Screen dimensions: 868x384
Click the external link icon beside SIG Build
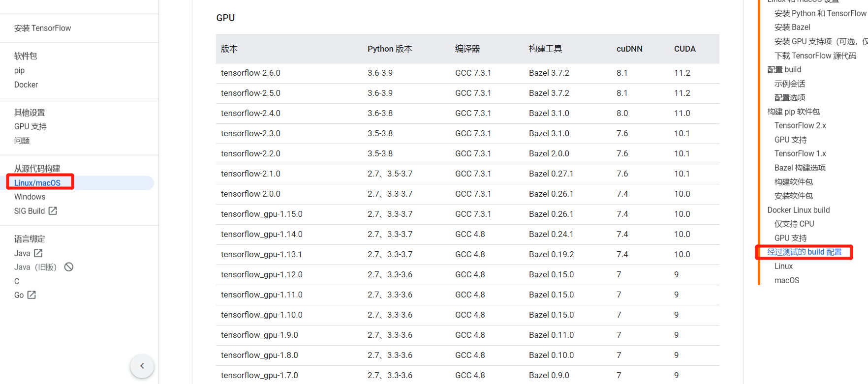click(x=53, y=211)
